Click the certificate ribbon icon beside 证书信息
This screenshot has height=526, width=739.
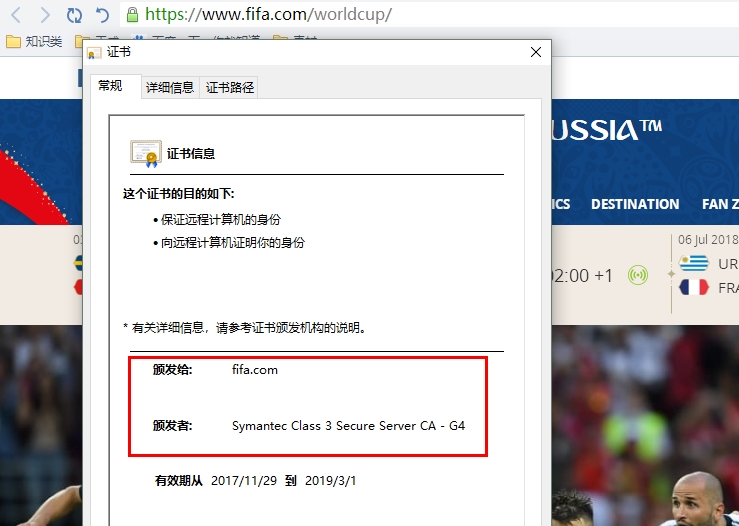[146, 153]
